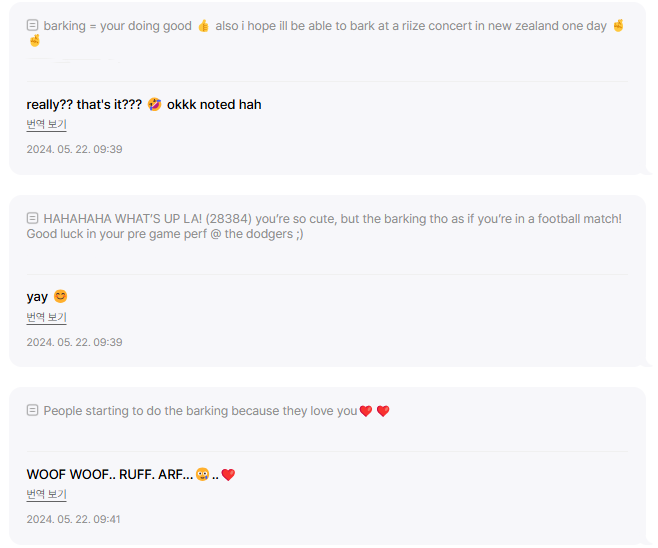Select the quoted post about riize concert in new zealand

(326, 33)
